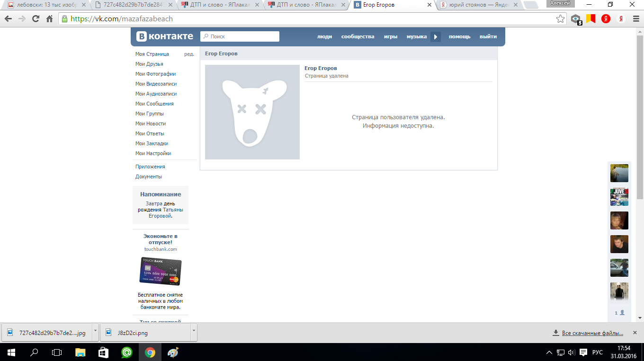Open Мои Фотографии in the sidebar

point(155,74)
